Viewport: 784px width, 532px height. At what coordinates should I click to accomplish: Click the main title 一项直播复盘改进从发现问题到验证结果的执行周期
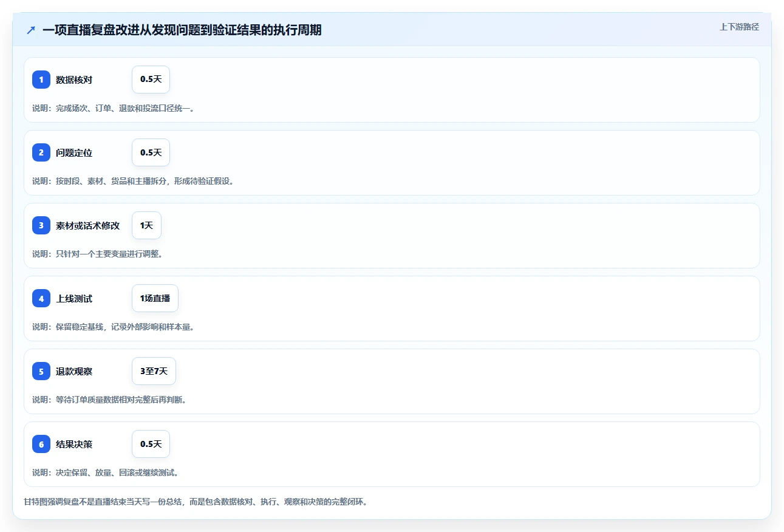click(182, 30)
